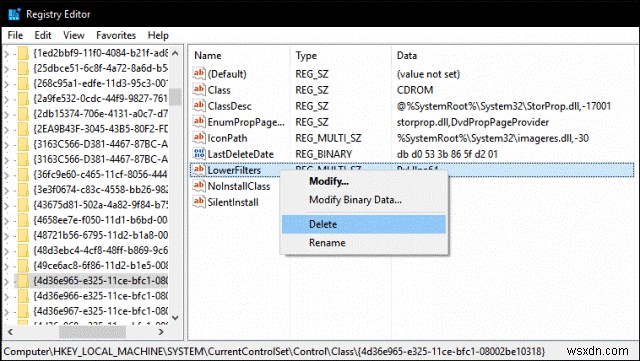Click the ClassDesc value's string icon

coord(199,106)
